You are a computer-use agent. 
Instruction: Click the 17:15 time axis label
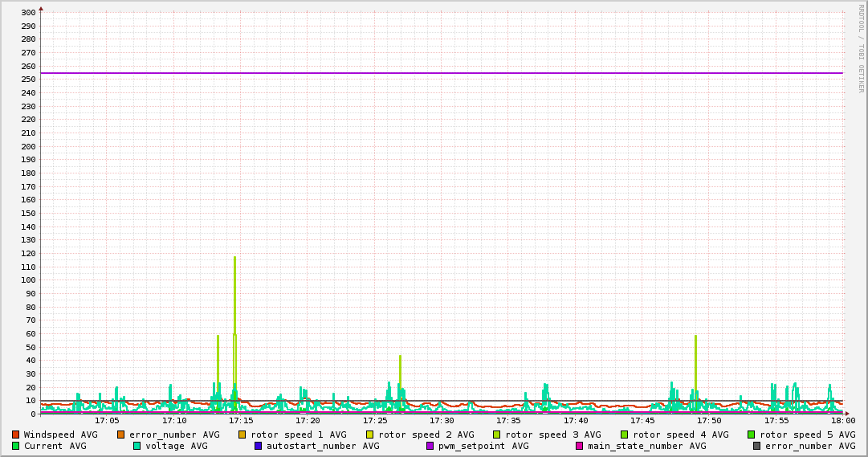point(241,420)
